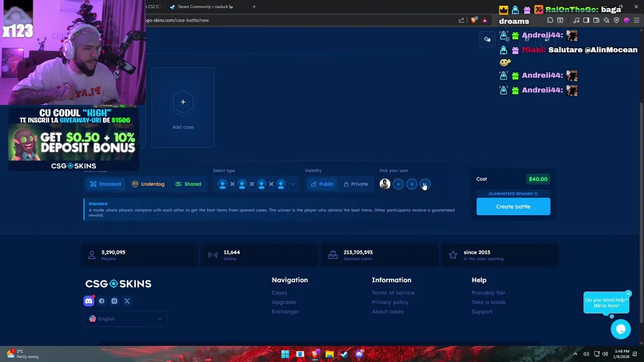Open Take a break link

489,302
